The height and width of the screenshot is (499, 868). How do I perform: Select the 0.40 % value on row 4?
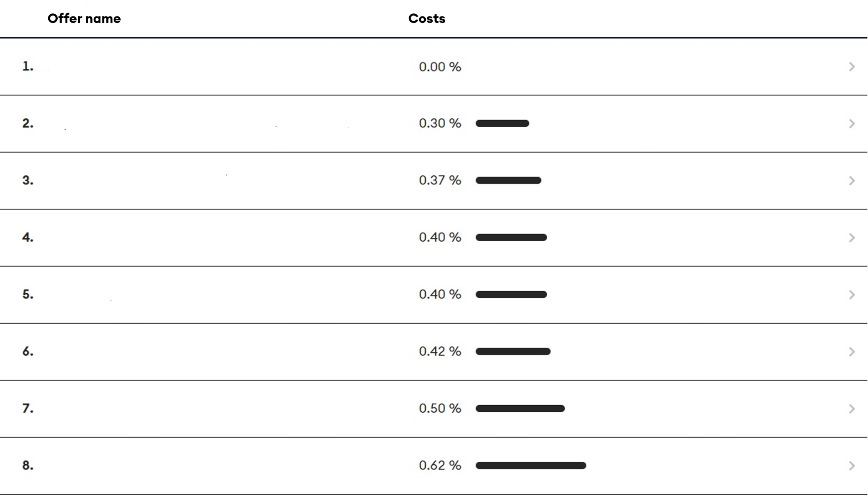440,237
